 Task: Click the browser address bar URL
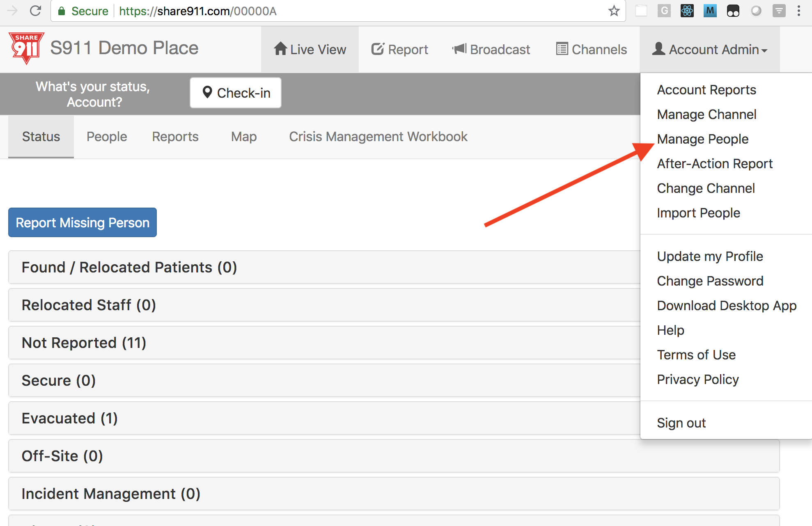click(x=198, y=11)
